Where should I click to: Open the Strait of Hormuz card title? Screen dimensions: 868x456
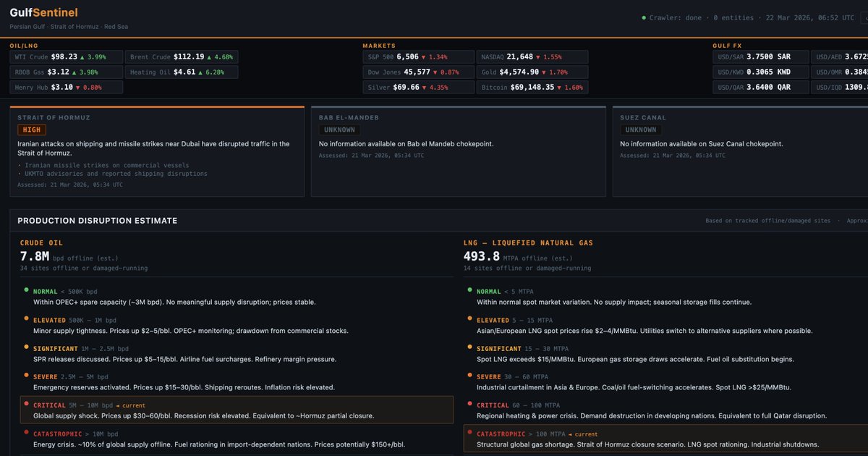[x=54, y=117]
